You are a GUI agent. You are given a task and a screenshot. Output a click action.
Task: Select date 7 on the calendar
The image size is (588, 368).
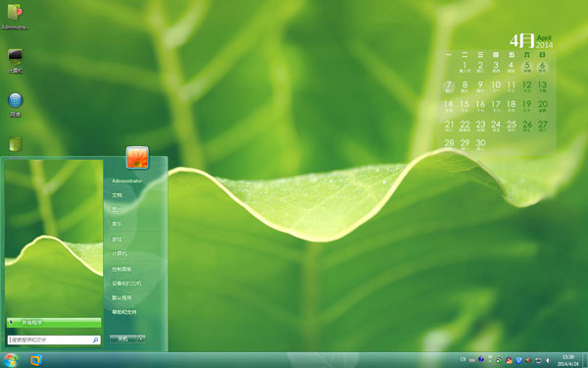tap(449, 86)
